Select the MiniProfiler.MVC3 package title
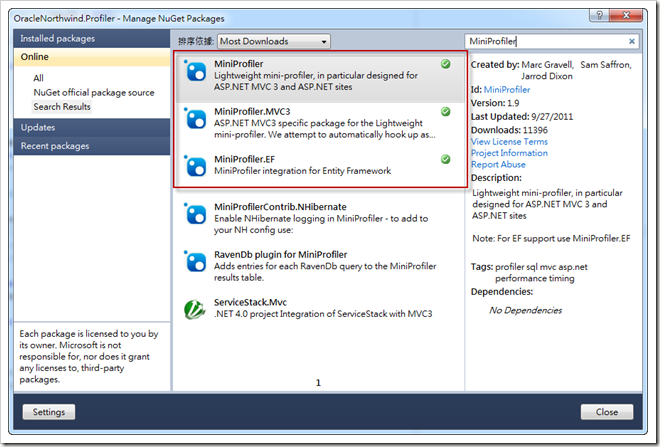660x447 pixels. pyautogui.click(x=252, y=111)
